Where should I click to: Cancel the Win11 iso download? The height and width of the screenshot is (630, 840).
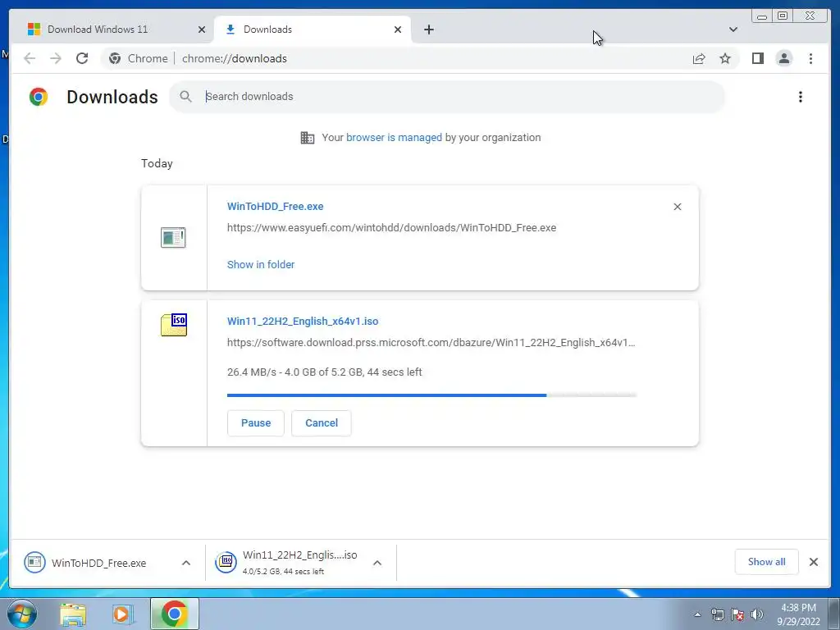pyautogui.click(x=322, y=423)
